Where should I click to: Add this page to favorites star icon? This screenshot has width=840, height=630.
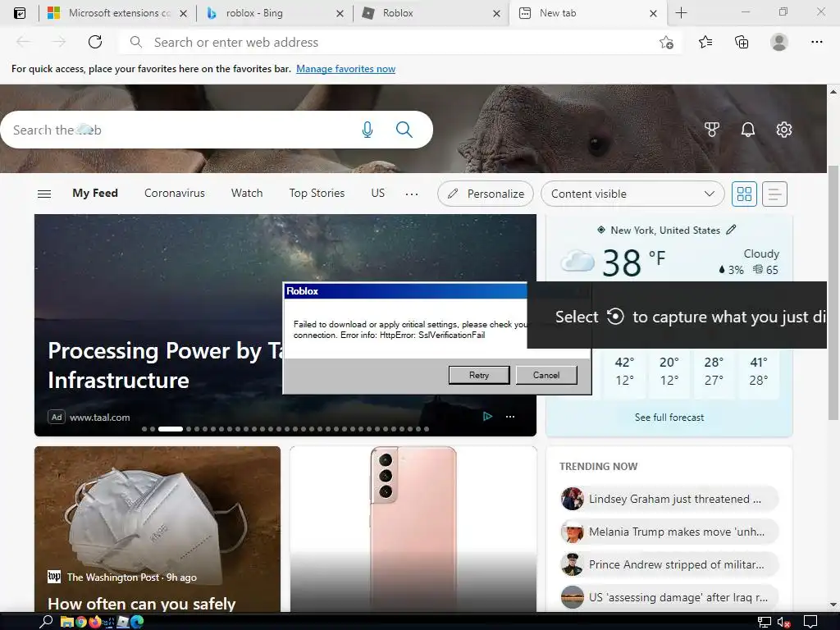(x=666, y=43)
